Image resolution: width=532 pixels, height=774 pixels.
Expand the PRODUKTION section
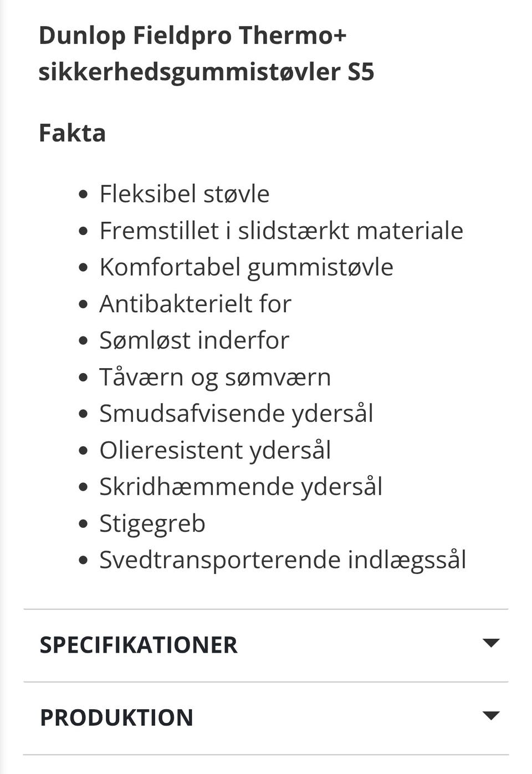click(266, 717)
